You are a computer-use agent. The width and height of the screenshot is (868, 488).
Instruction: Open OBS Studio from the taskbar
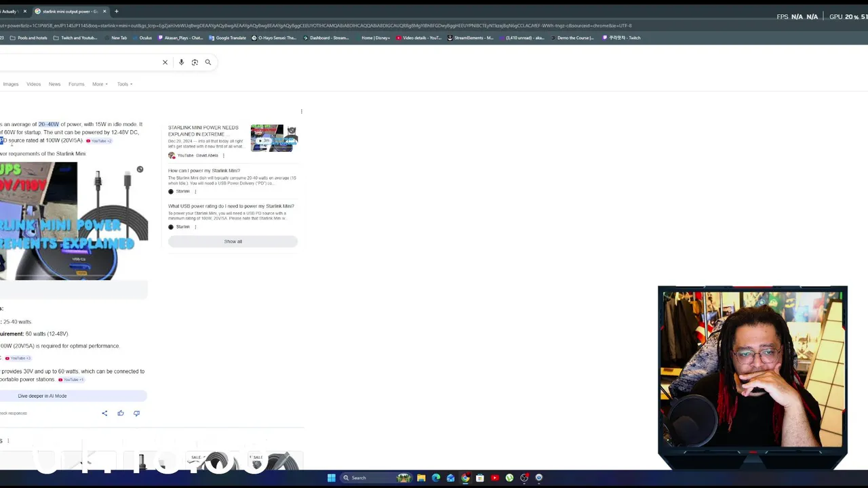tap(524, 478)
